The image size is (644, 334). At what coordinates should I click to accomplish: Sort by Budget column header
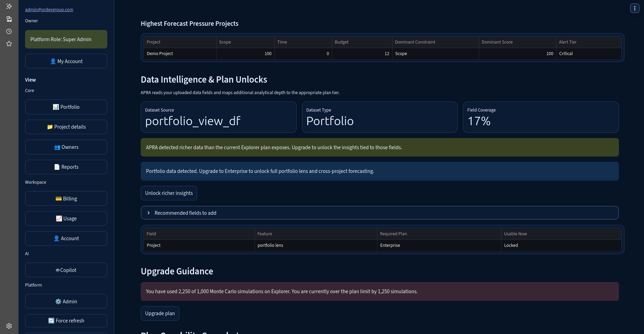pyautogui.click(x=362, y=42)
